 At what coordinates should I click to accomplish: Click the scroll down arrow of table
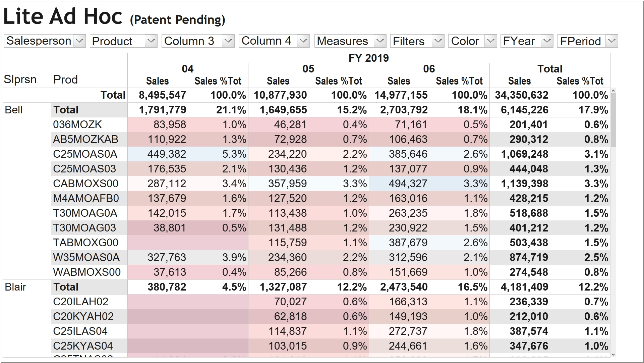(x=613, y=355)
